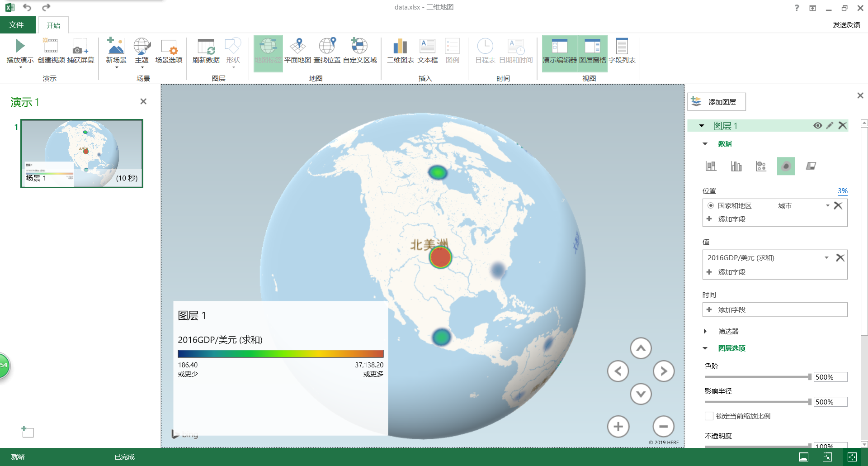Open the 主题 themes icon
This screenshot has height=466, width=868.
(142, 46)
